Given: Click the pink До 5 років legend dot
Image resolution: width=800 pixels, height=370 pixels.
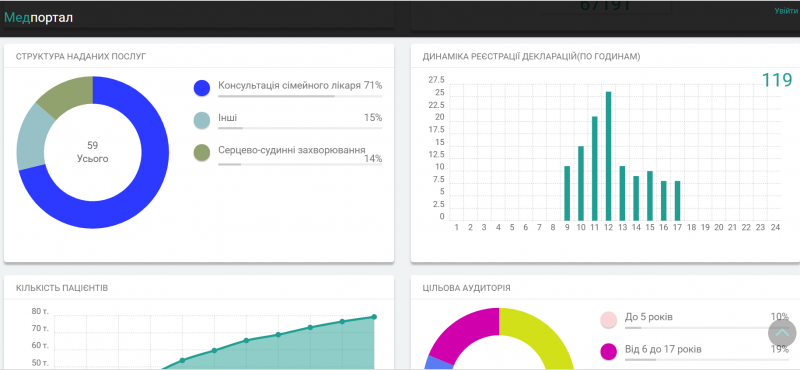Looking at the screenshot, I should 609,319.
